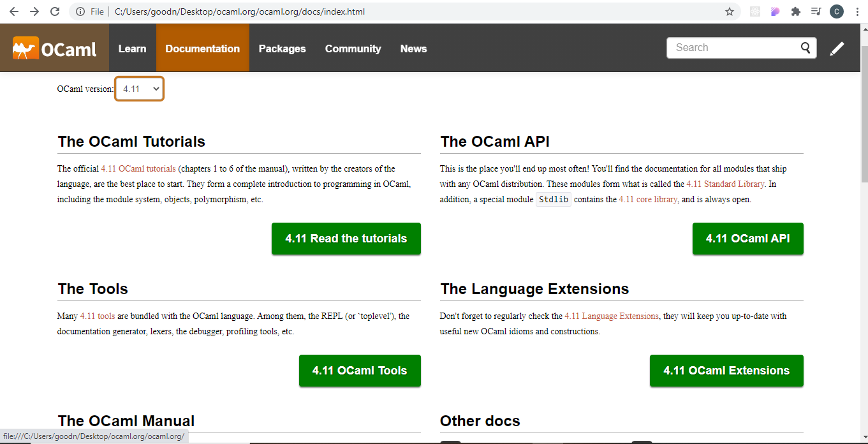Open the Learn menu item
Screen dimensions: 868x444
132,48
